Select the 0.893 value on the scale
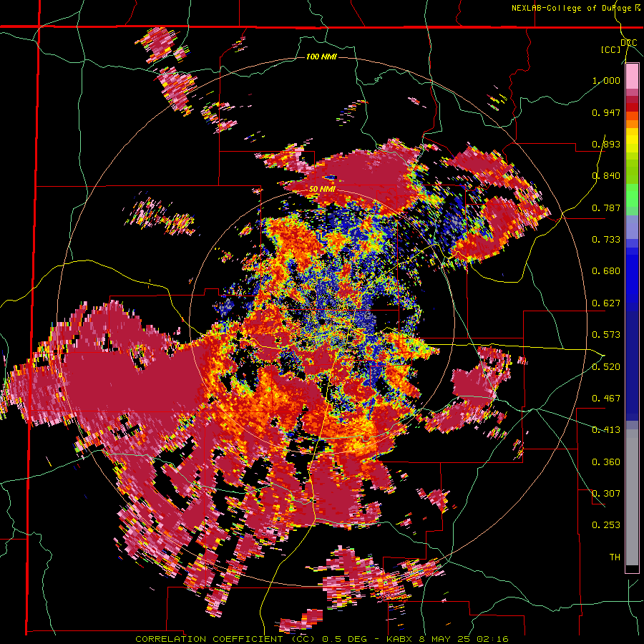 [606, 144]
